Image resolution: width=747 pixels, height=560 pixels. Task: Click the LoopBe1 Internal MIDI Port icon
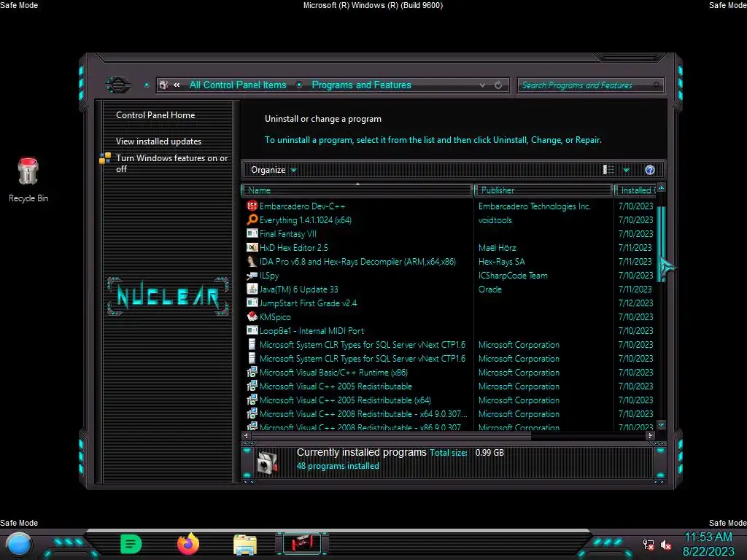pyautogui.click(x=252, y=330)
